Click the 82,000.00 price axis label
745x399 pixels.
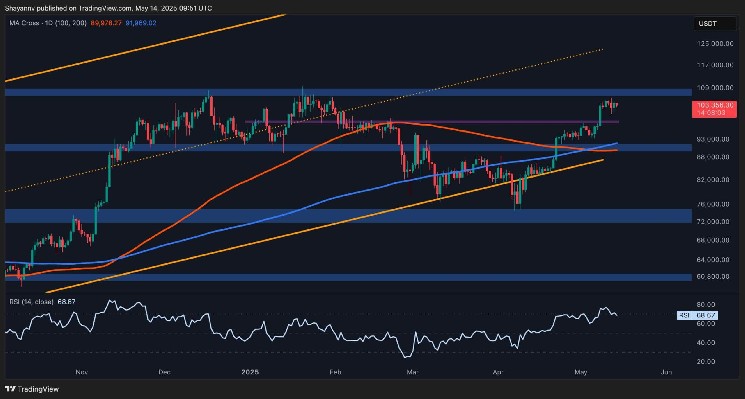point(714,180)
